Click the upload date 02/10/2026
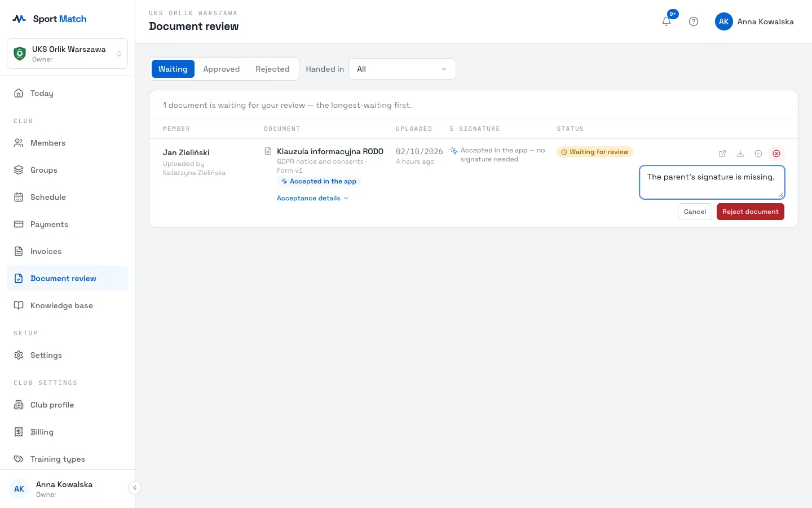The image size is (812, 508). [419, 151]
